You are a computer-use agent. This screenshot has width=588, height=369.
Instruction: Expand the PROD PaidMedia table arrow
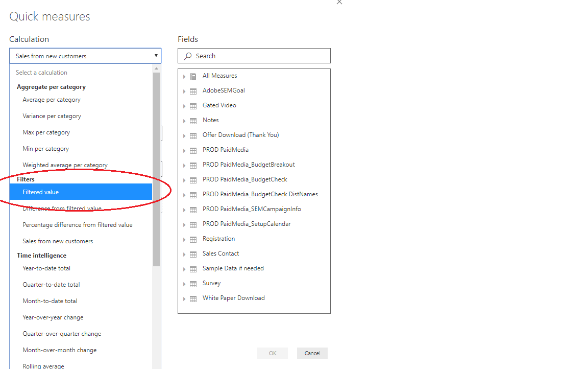[184, 151]
